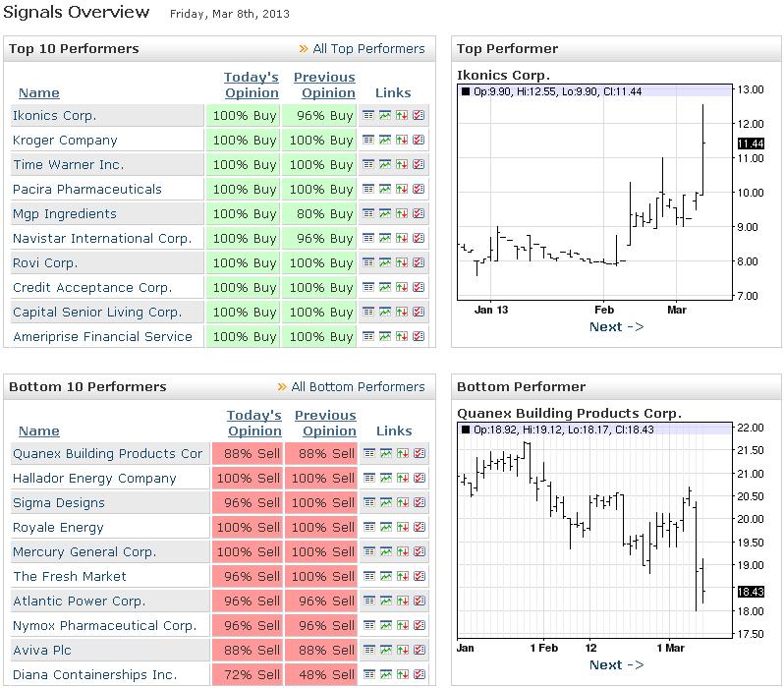
Task: Open the Pacira Pharmaceuticals stock link
Action: click(87, 189)
